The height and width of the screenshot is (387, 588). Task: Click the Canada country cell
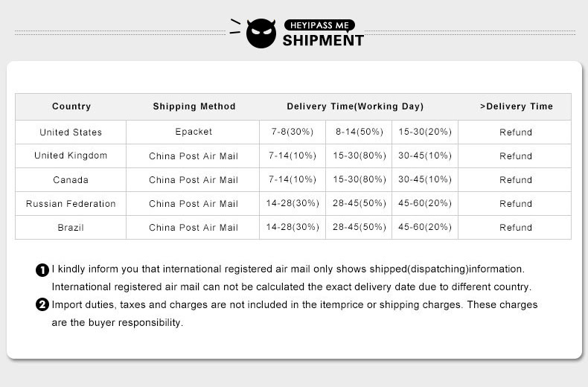[x=71, y=180]
